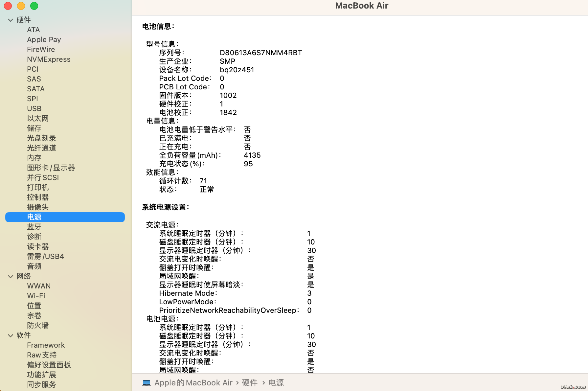Click the red close window button

8,6
